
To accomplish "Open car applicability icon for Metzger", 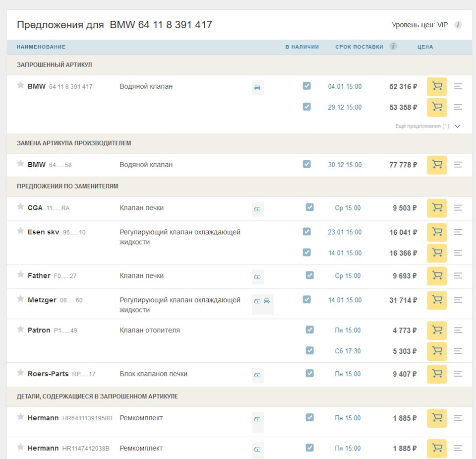I will click(267, 301).
